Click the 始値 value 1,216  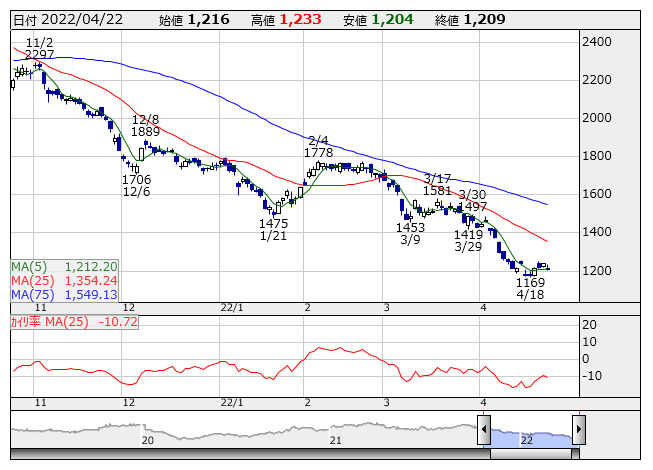[209, 19]
